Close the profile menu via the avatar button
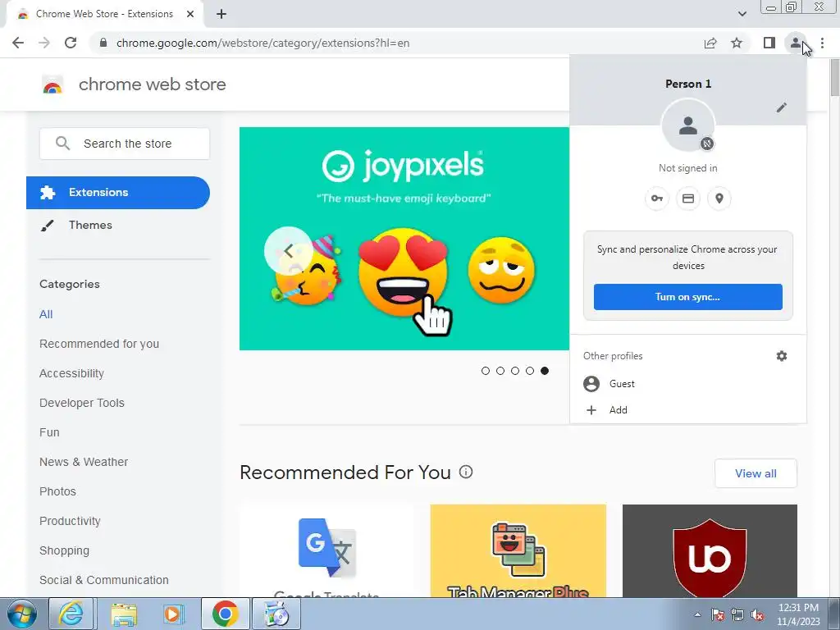Viewport: 840px width, 630px height. click(x=796, y=43)
